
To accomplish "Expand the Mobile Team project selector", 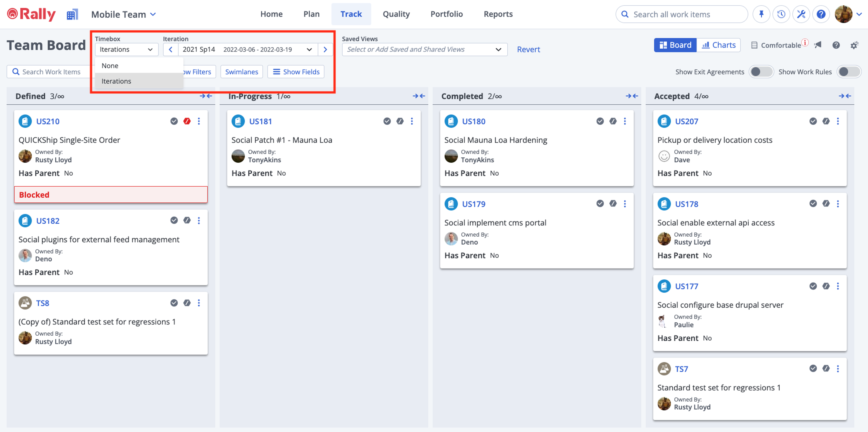I will 124,14.
